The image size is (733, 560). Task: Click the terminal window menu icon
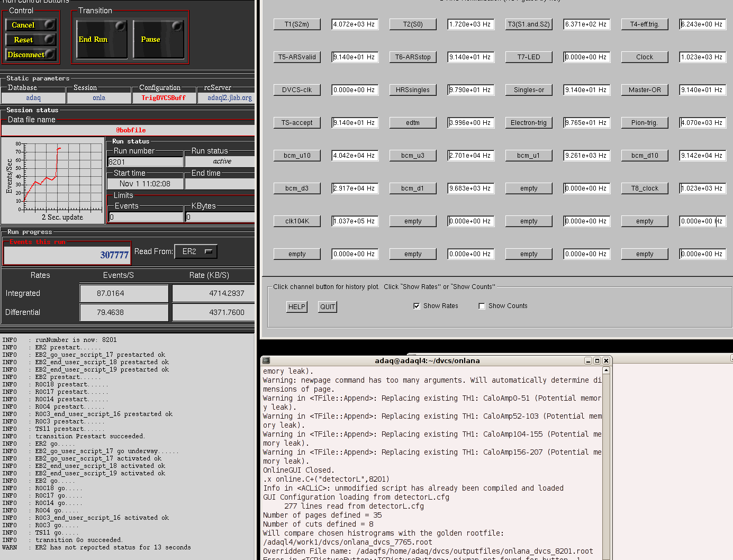coord(266,360)
